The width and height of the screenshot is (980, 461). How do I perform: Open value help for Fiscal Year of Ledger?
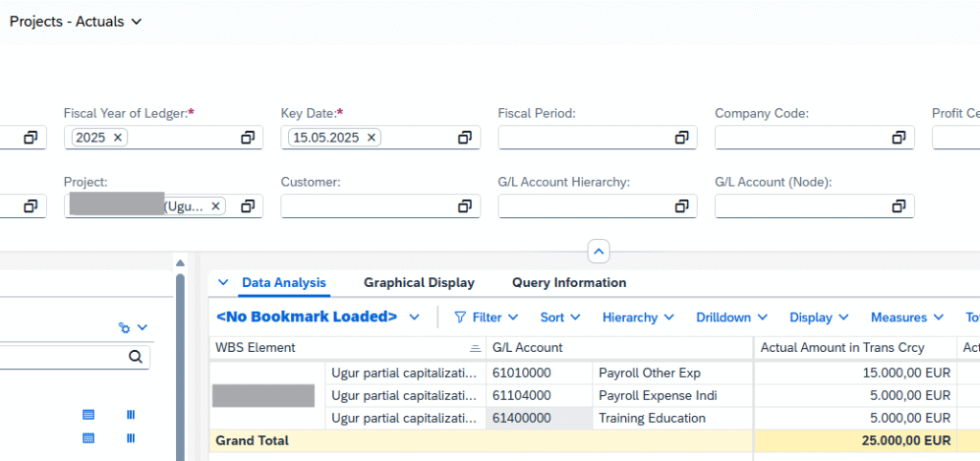coord(248,138)
